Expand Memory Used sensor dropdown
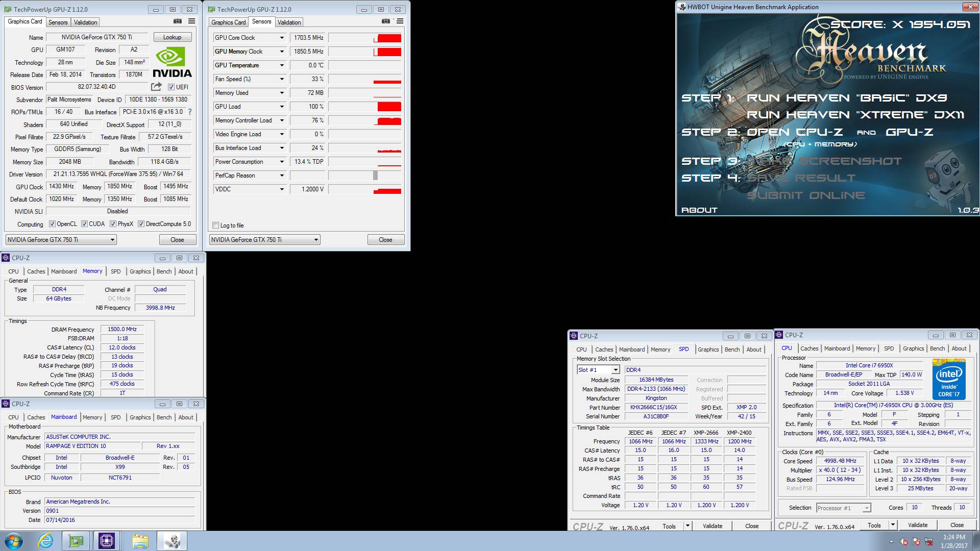Screen dimensions: 980x551 281,93
